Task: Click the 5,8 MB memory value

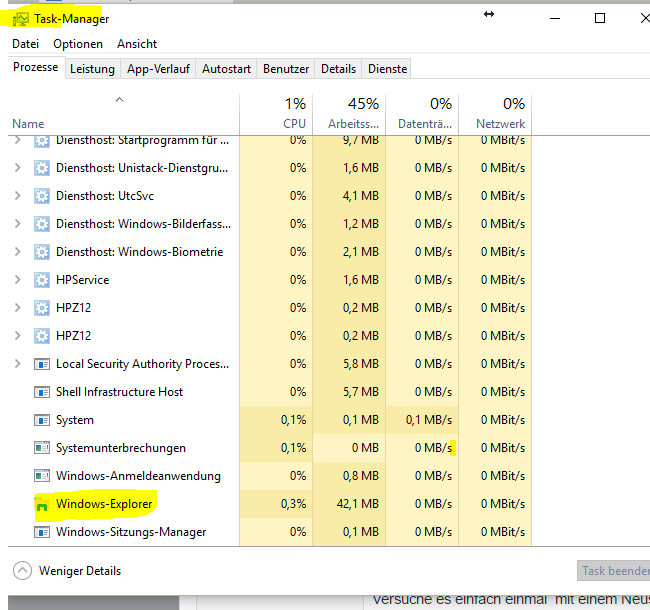Action: (361, 364)
